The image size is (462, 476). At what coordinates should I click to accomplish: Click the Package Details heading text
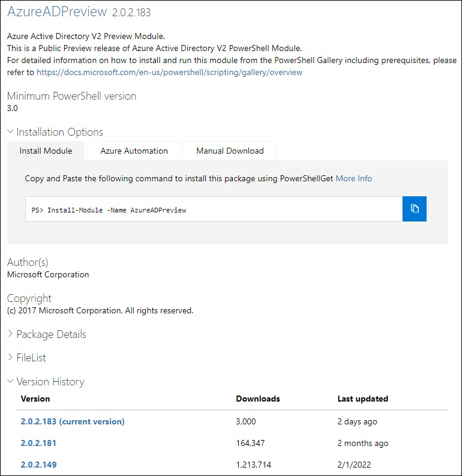(51, 334)
